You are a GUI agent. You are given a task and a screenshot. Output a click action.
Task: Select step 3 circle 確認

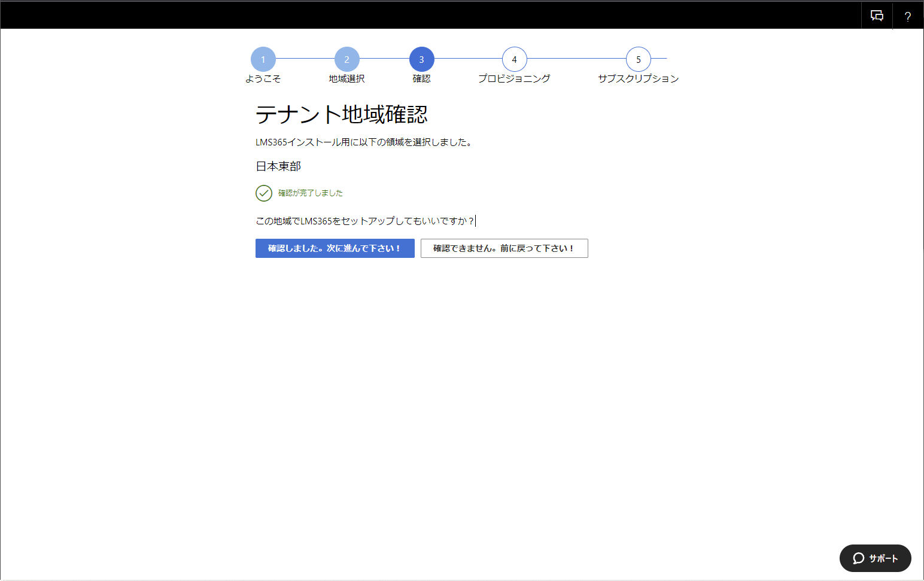pos(421,59)
